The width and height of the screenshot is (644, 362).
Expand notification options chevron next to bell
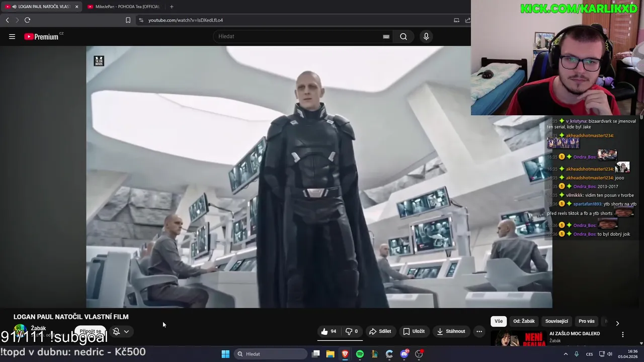126,331
